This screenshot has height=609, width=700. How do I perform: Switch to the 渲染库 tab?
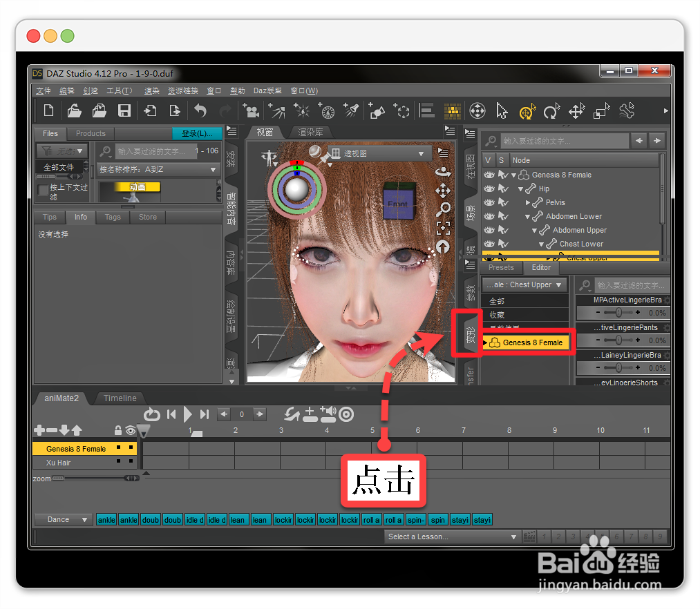coord(310,132)
